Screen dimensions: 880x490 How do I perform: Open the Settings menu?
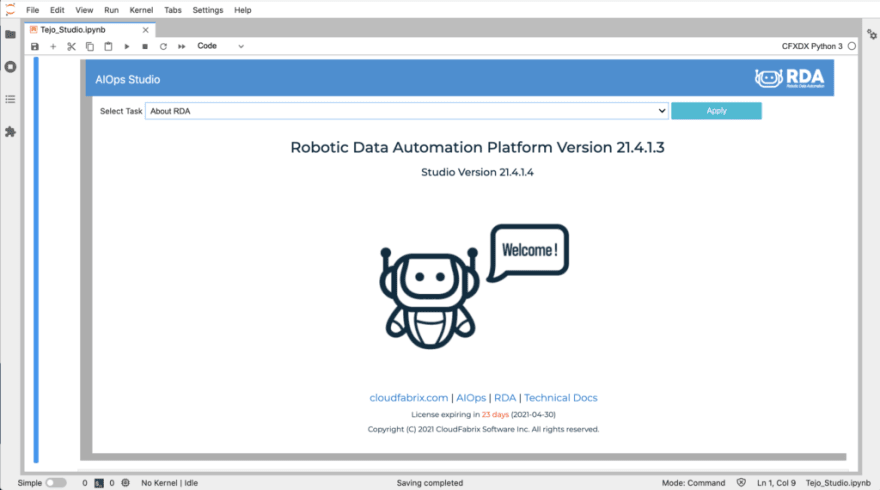pyautogui.click(x=208, y=10)
